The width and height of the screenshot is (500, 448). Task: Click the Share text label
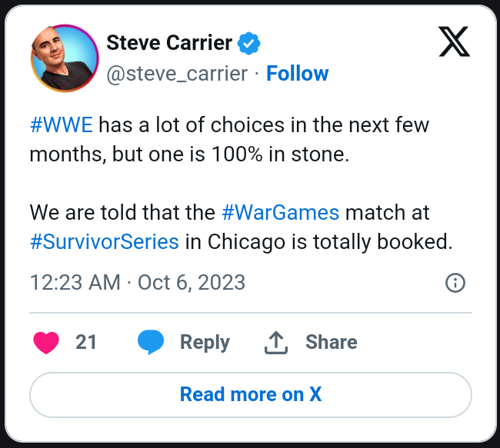click(x=332, y=342)
